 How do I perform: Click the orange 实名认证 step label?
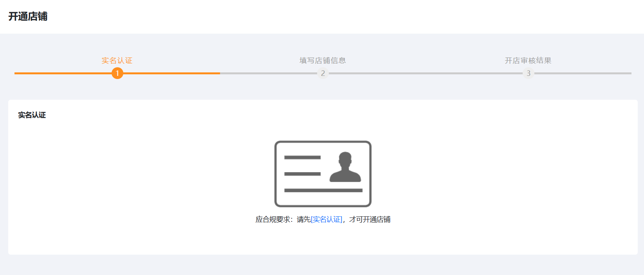[x=117, y=61]
